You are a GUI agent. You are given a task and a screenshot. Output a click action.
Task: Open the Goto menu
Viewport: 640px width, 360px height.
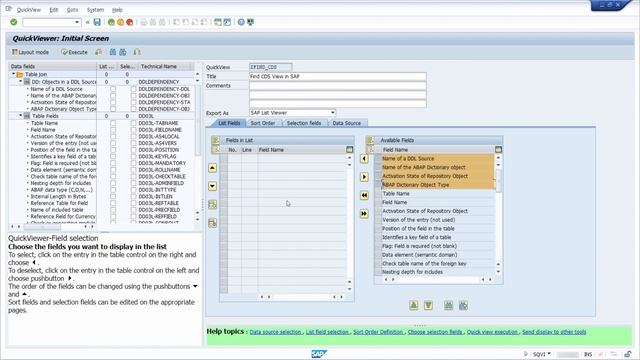[72, 9]
